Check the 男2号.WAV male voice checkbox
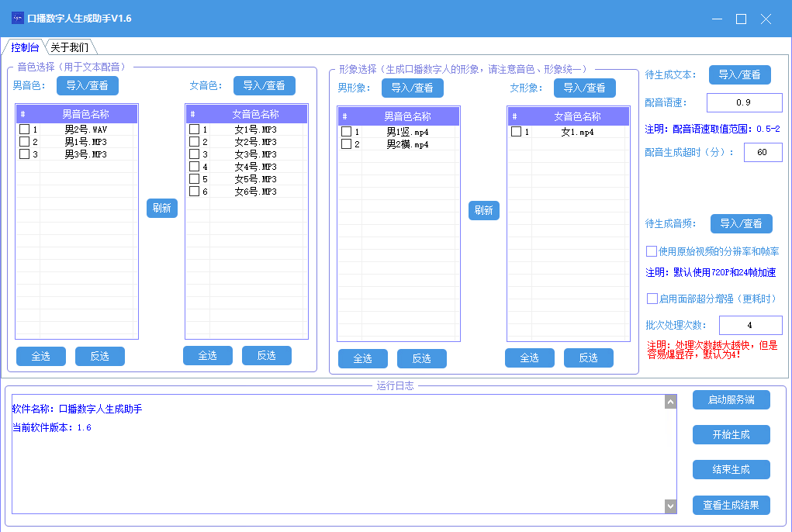 coord(25,130)
